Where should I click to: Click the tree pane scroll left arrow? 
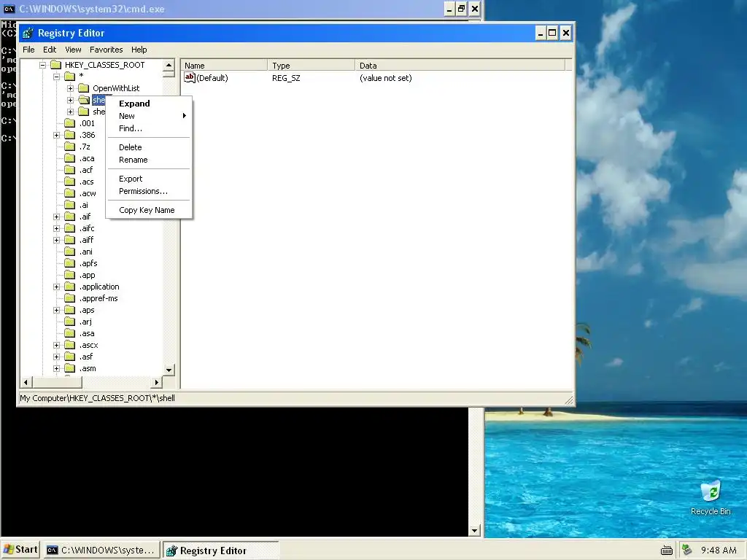26,382
